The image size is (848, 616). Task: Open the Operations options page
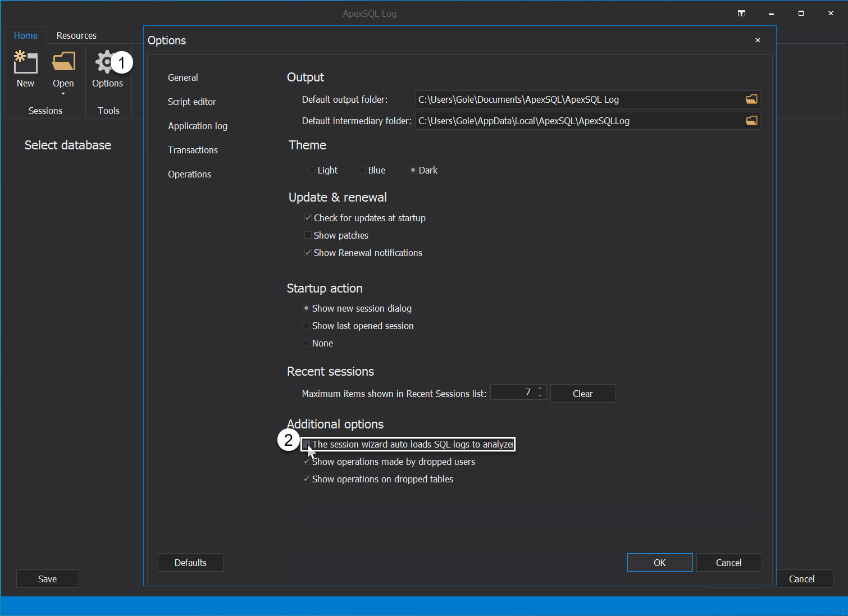click(x=189, y=174)
